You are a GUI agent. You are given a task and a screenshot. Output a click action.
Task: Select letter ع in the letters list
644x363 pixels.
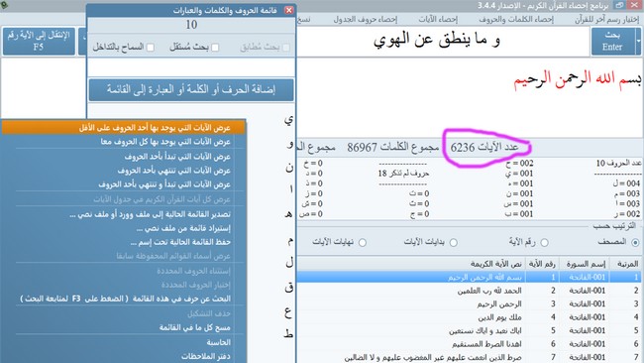pyautogui.click(x=288, y=313)
